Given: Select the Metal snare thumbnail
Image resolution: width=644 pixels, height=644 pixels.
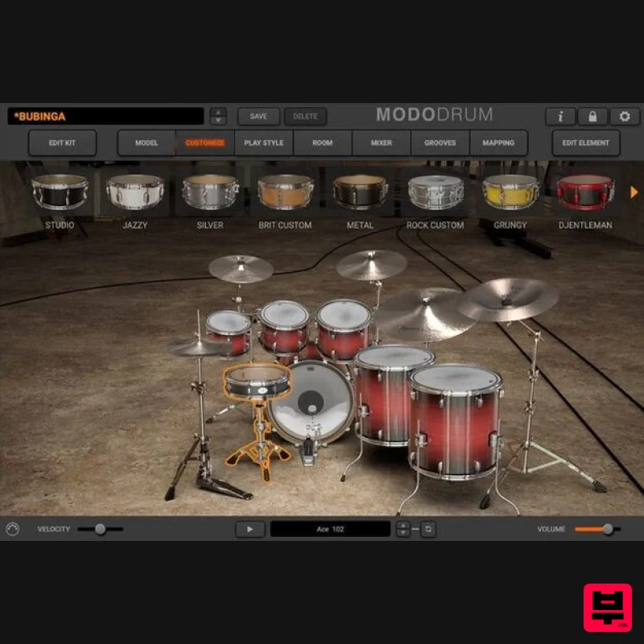Looking at the screenshot, I should click(360, 192).
